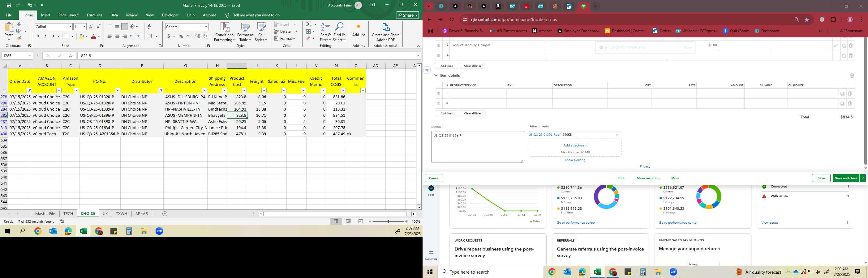Click the Excel Undo arrow
868x278 pixels.
(30, 5)
